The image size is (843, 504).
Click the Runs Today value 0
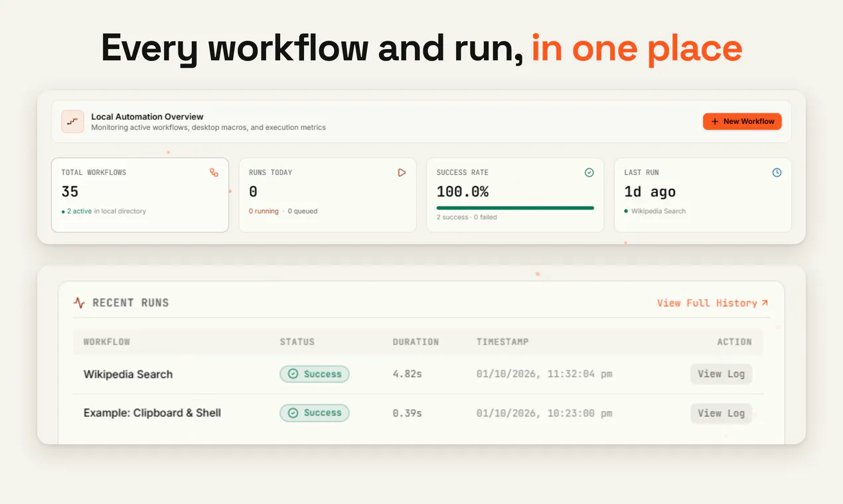pyautogui.click(x=253, y=192)
